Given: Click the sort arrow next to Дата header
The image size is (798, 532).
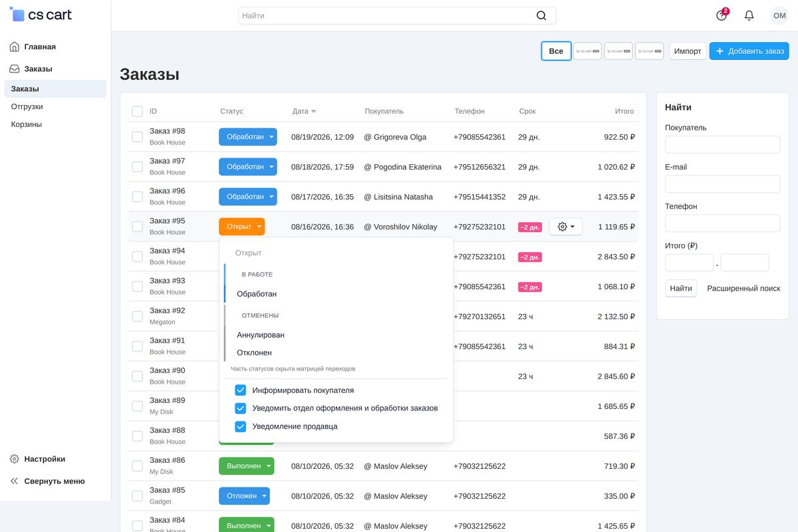Looking at the screenshot, I should [314, 111].
